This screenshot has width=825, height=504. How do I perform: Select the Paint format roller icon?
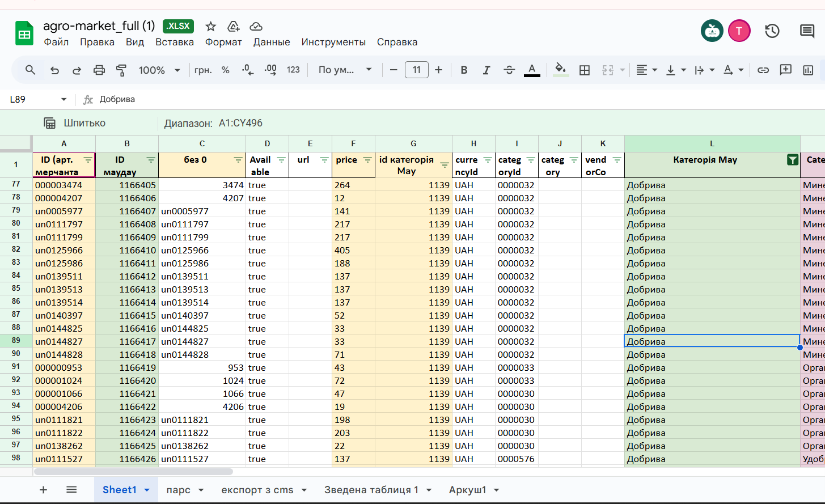click(x=121, y=70)
